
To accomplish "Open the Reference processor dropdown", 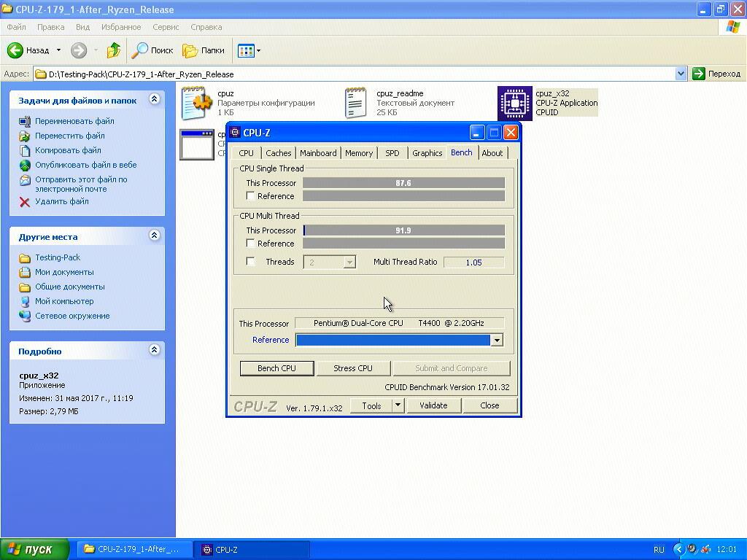I will [x=496, y=340].
